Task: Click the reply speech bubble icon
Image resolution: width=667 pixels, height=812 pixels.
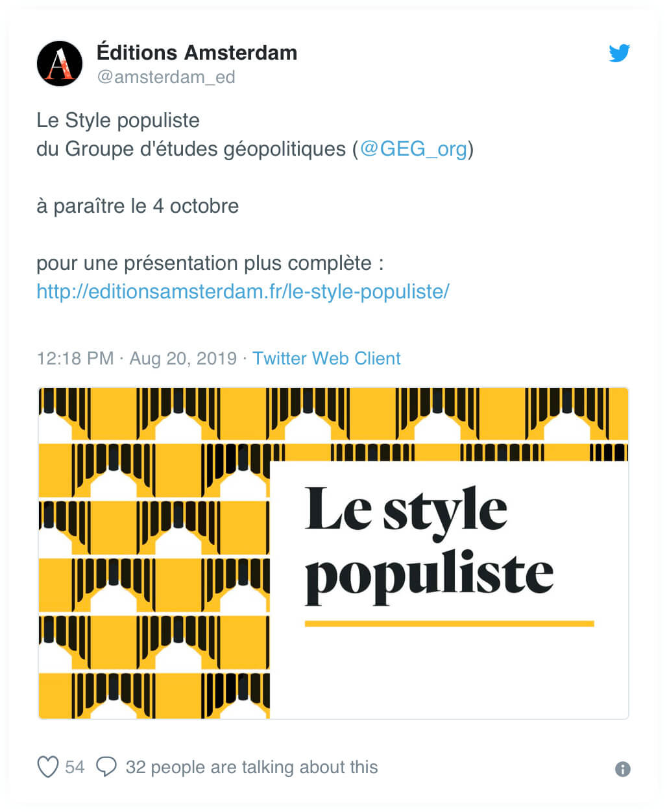Action: coord(106,767)
